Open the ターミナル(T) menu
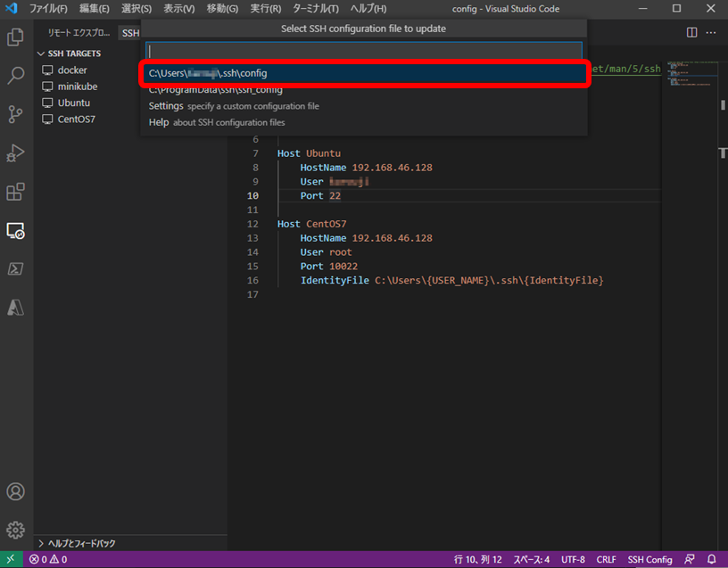Image resolution: width=728 pixels, height=568 pixels. click(315, 9)
